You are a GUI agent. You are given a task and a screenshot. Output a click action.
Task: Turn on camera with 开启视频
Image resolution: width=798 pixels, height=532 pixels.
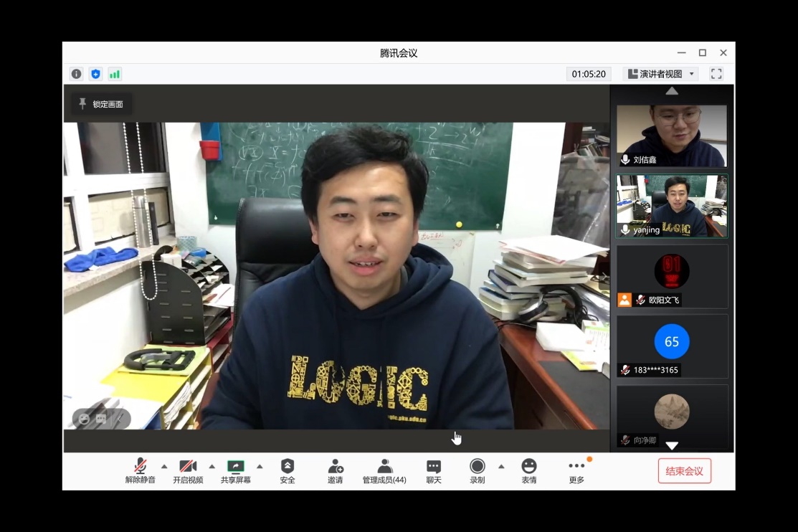pos(188,471)
